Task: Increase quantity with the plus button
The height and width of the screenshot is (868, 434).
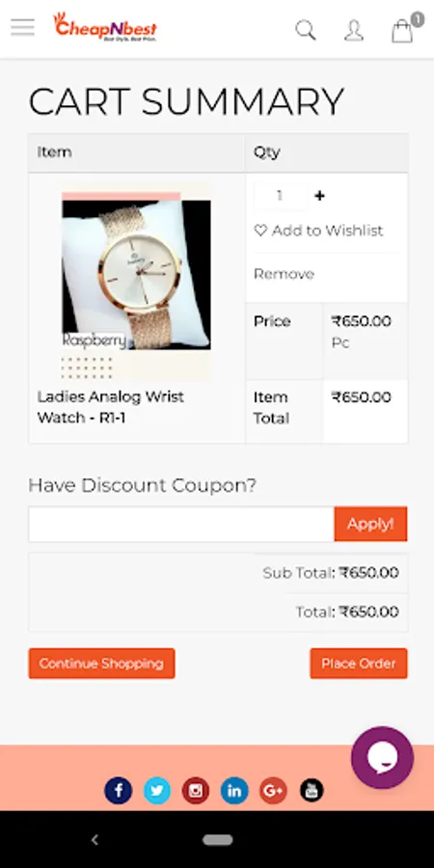Action: (x=319, y=196)
